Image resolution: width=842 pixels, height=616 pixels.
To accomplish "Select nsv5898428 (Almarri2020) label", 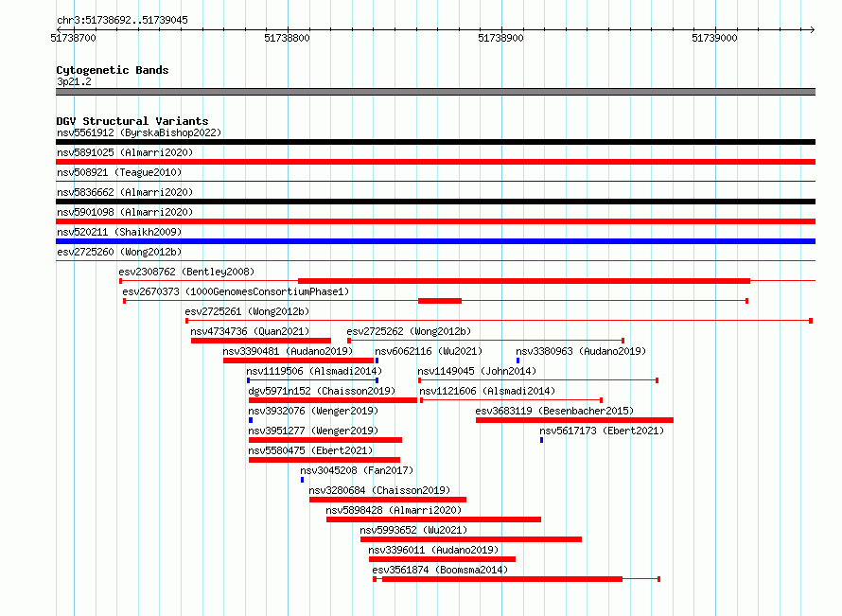I will click(394, 510).
